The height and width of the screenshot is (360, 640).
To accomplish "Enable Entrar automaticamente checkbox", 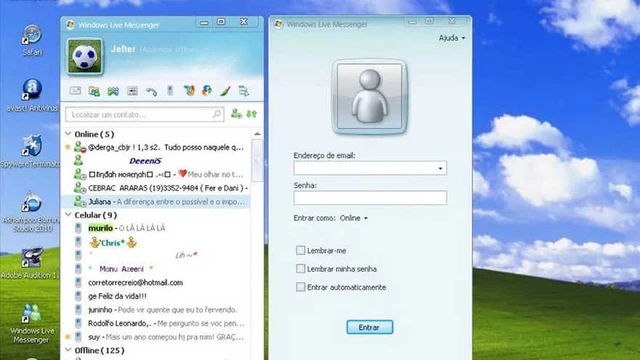I will click(300, 287).
